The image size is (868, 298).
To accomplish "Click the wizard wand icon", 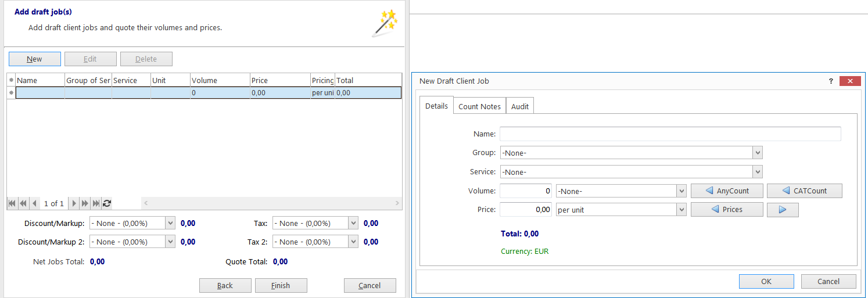I will [x=385, y=23].
